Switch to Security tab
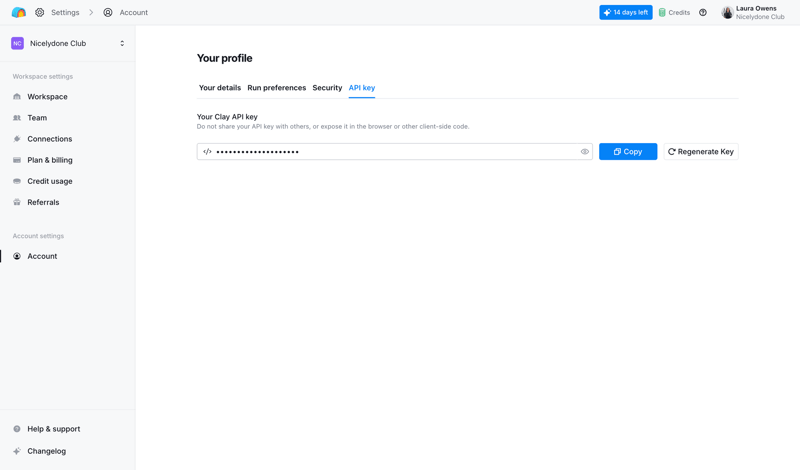Image resolution: width=800 pixels, height=470 pixels. click(327, 88)
